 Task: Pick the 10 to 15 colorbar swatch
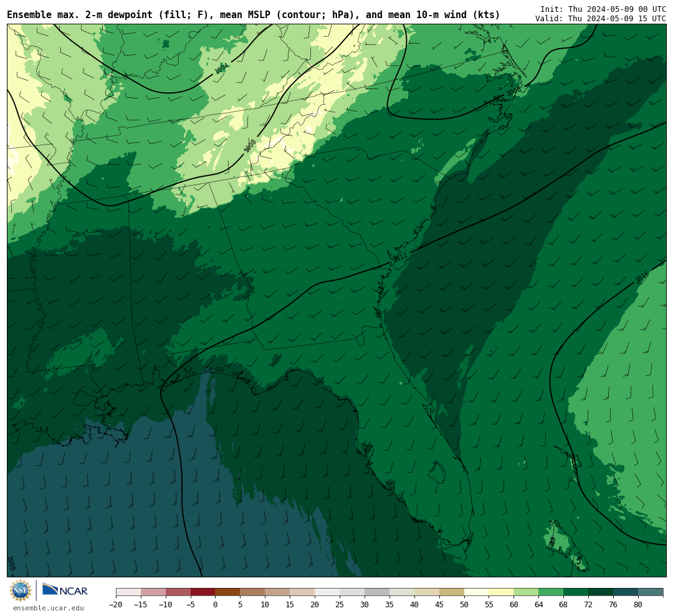click(x=278, y=592)
